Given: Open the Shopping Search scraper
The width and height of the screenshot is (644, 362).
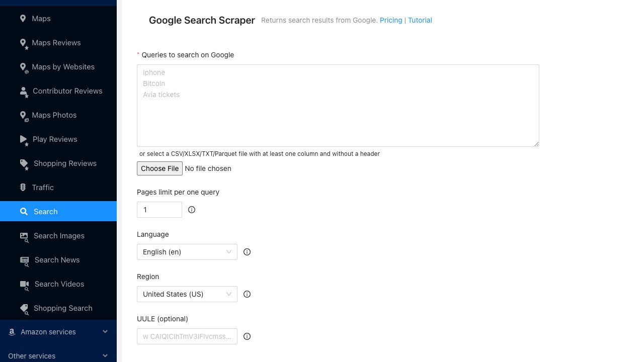Looking at the screenshot, I should click(63, 308).
